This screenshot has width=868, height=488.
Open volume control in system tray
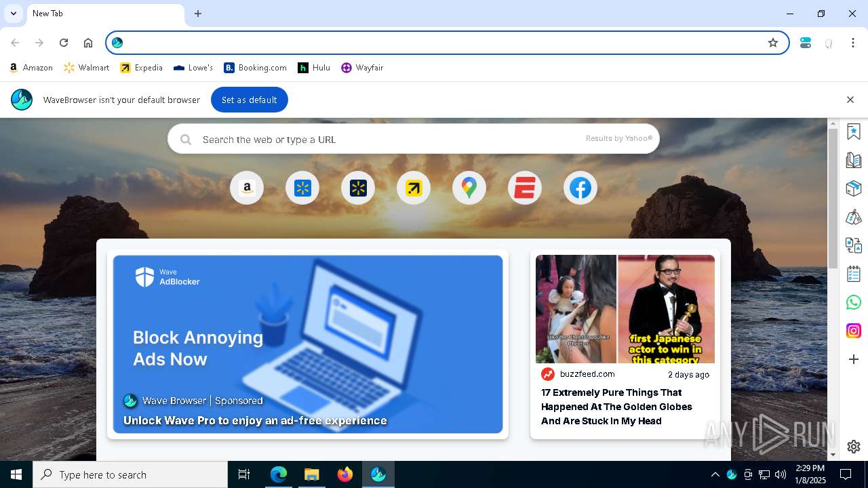pyautogui.click(x=781, y=474)
